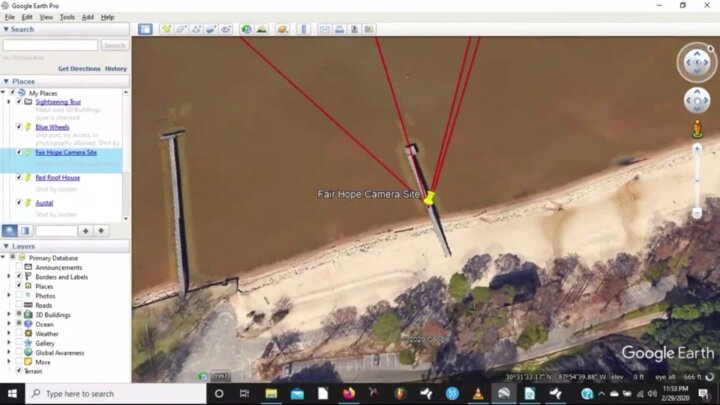Select the Add Path tool
This screenshot has width=720, height=405.
coord(196,29)
